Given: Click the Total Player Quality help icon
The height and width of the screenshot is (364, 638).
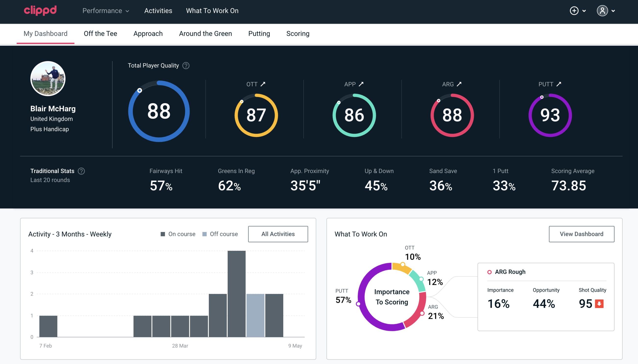Looking at the screenshot, I should [185, 66].
